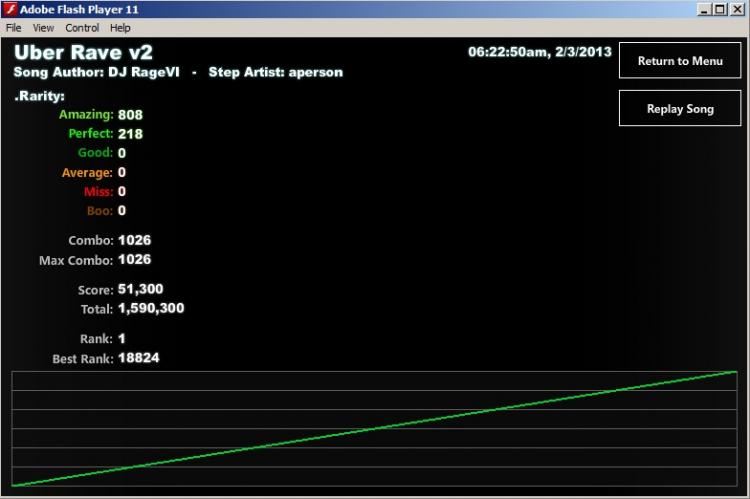
Task: Click the Return to Menu button
Action: click(x=680, y=61)
